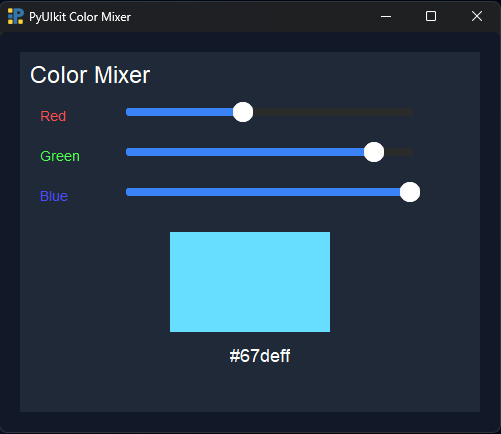Click the PyUIkit Color Mixer window title
Screen dimensions: 501x434
80,17
